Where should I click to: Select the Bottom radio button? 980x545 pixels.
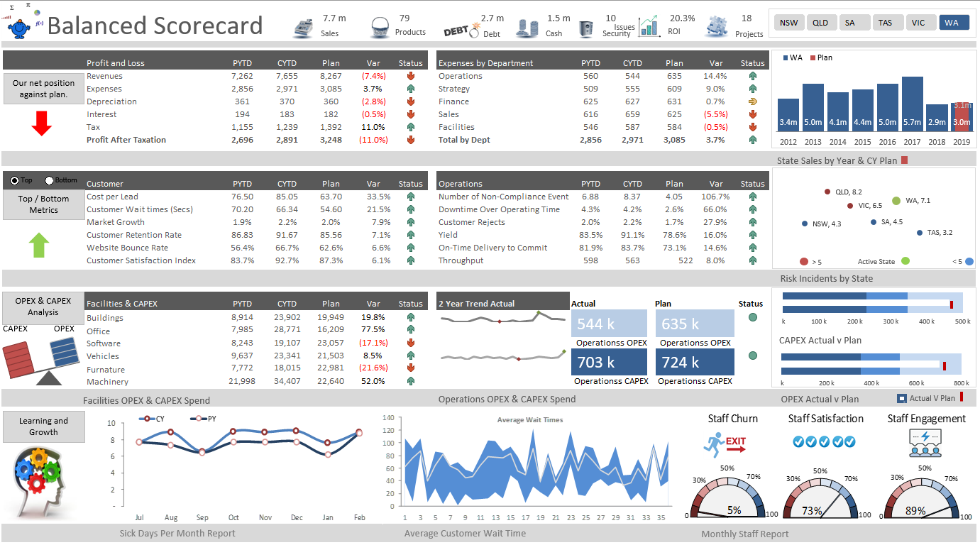click(50, 180)
